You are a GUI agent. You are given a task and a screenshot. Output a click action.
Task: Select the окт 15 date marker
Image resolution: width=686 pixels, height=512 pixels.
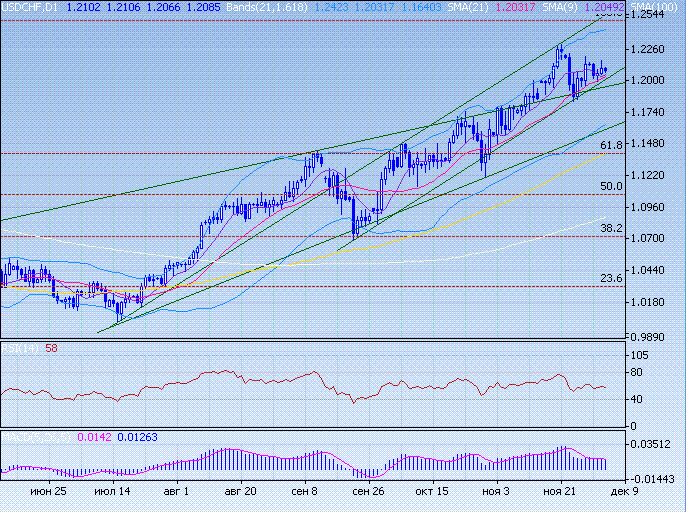pos(431,492)
